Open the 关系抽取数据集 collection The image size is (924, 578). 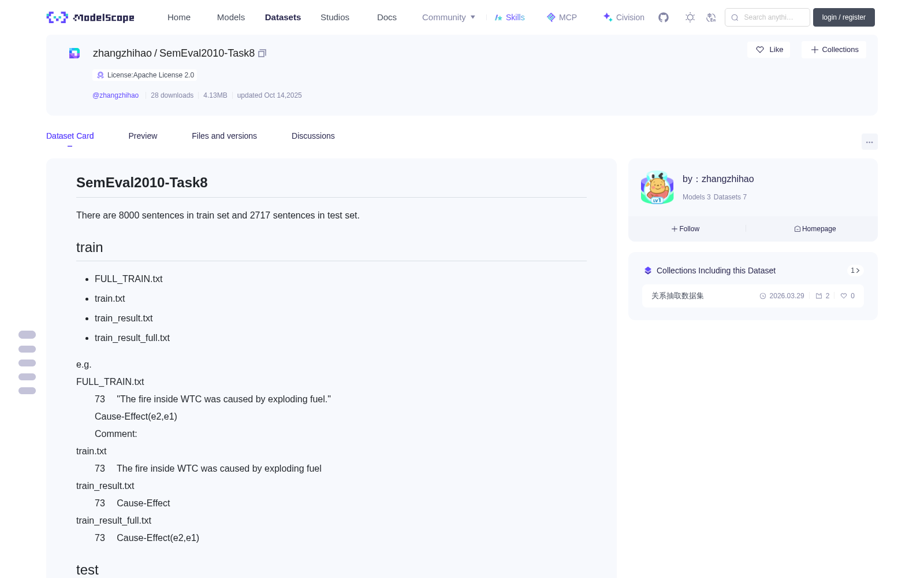(677, 296)
